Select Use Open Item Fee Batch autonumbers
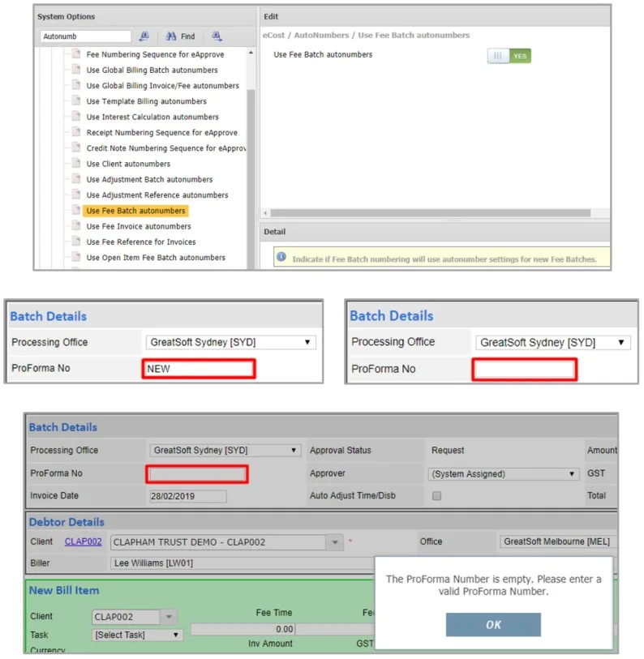 click(x=156, y=257)
